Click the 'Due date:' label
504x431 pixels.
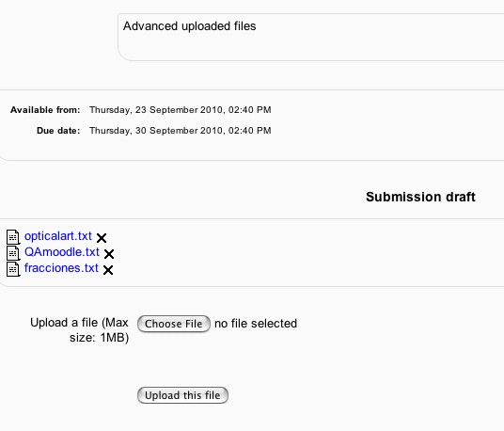coord(58,131)
